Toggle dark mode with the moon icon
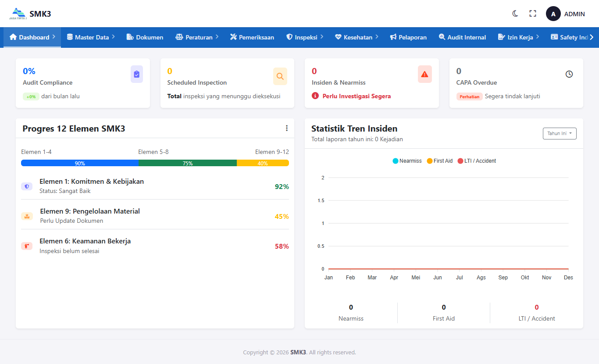The width and height of the screenshot is (599, 364). point(515,14)
